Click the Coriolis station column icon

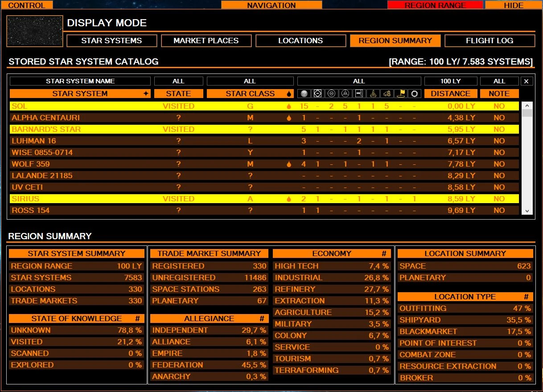tap(318, 94)
